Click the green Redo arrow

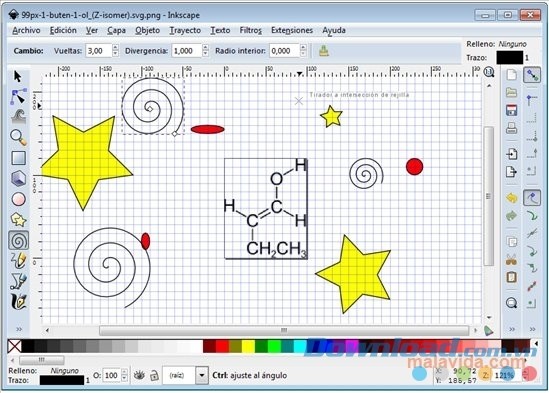tap(512, 215)
